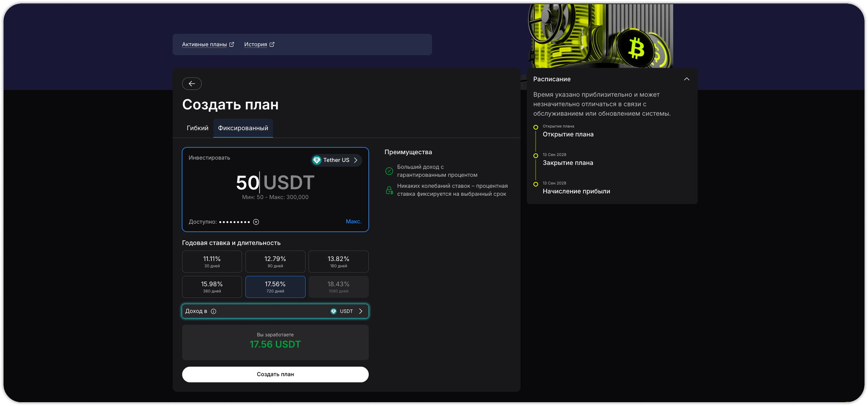Open the Tether US currency dropdown

(x=337, y=160)
